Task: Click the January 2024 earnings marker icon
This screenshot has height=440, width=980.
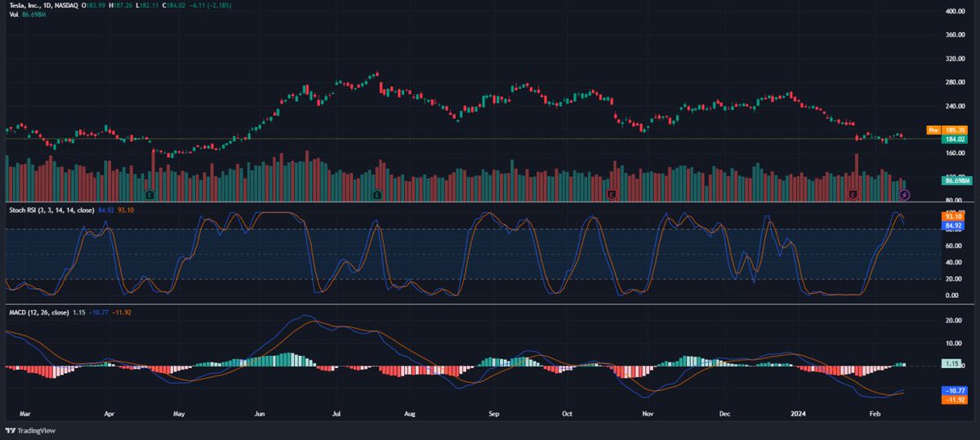Action: tap(853, 195)
